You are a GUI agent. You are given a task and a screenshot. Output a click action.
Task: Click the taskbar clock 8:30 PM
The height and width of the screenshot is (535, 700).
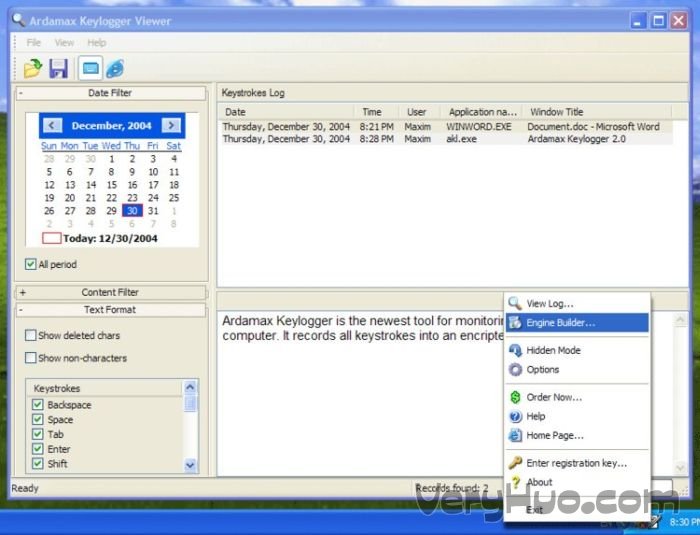point(684,522)
